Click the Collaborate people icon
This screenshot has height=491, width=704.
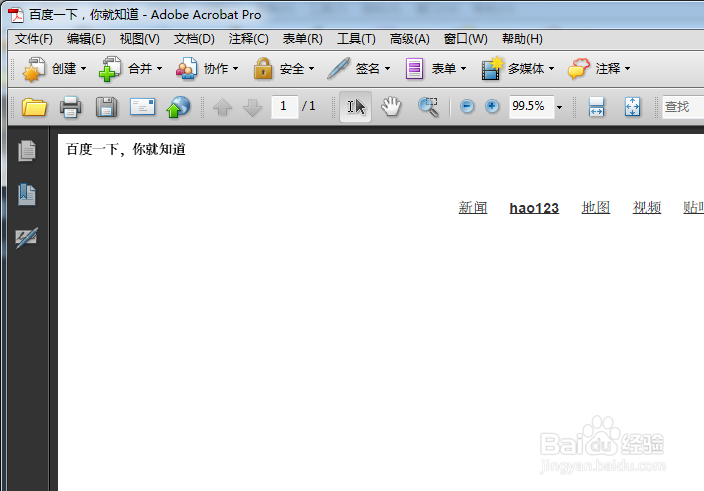[186, 69]
